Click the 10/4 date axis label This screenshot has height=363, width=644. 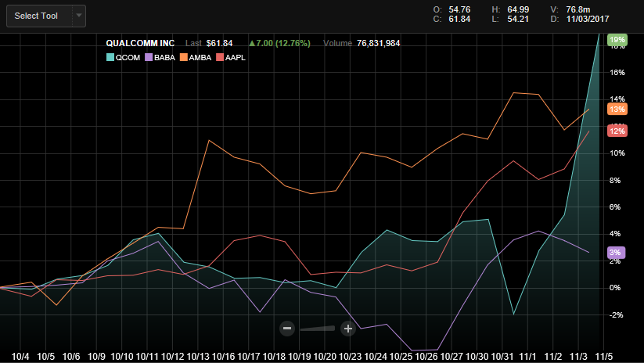(20, 357)
